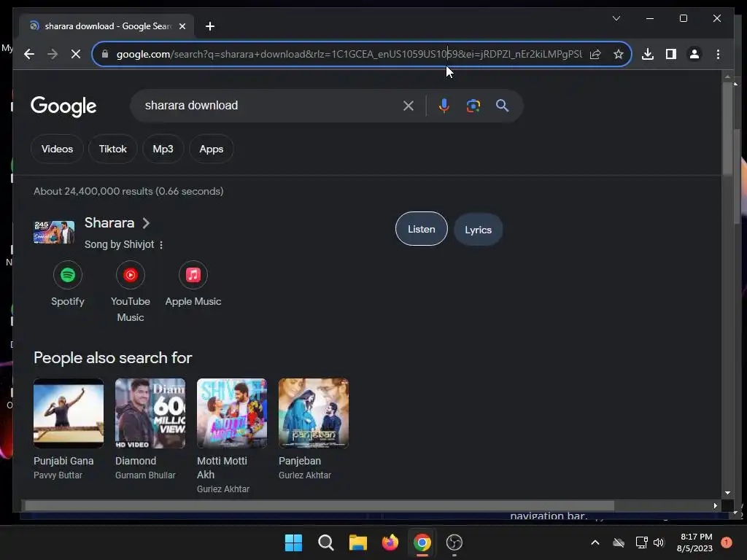Go to the Google home logo
This screenshot has width=747, height=560.
coord(63,106)
